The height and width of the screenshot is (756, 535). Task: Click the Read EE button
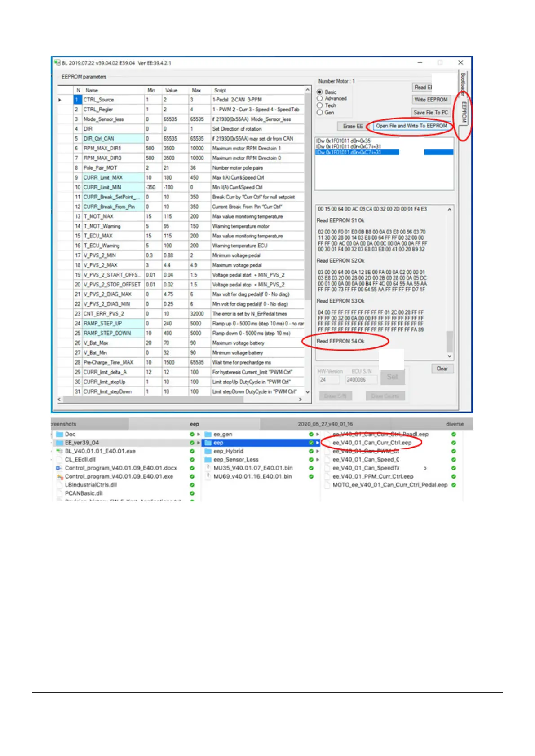(422, 88)
